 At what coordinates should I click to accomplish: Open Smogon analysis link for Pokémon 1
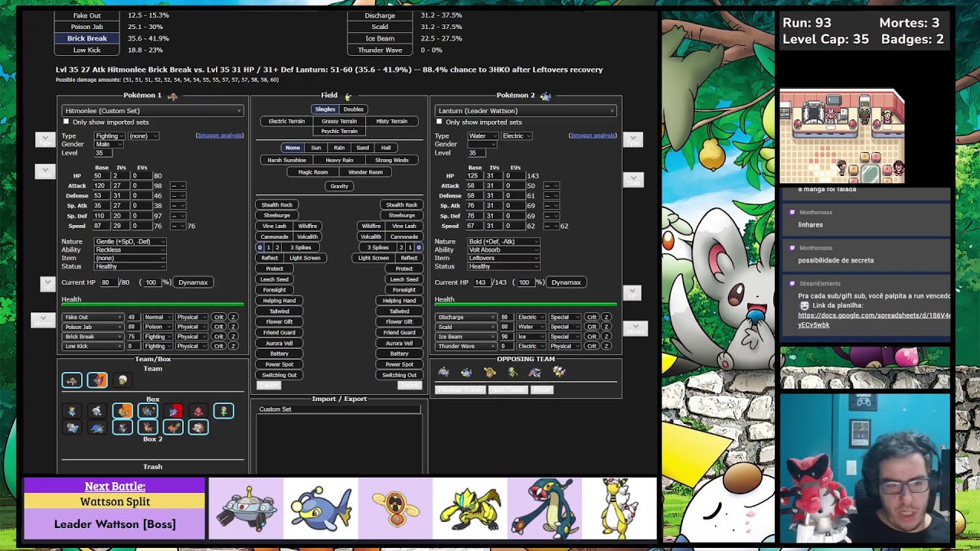pos(220,135)
